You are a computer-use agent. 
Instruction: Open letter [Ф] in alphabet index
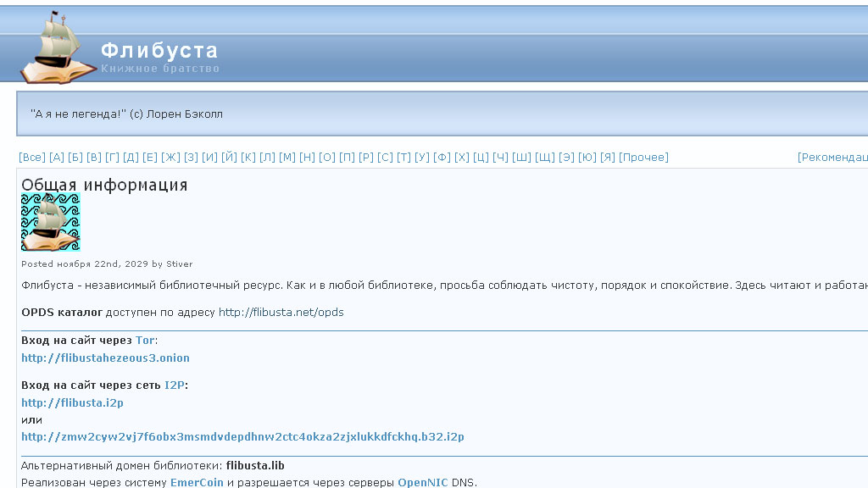pos(442,158)
